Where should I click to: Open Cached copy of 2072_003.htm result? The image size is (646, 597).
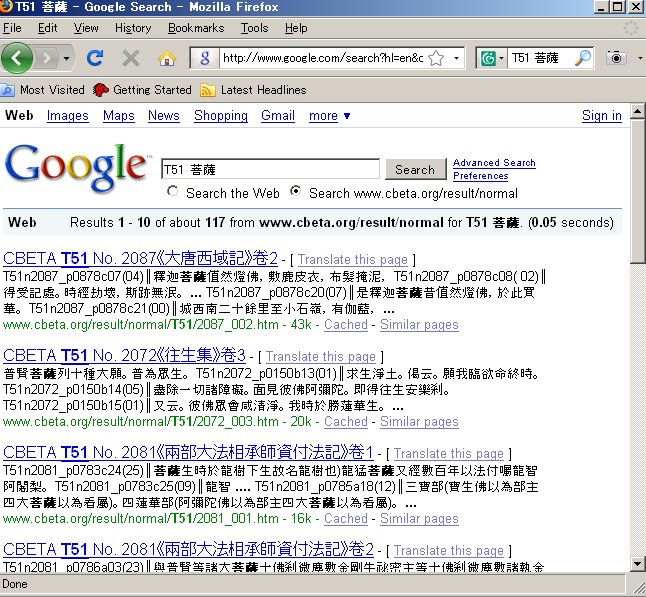click(346, 421)
